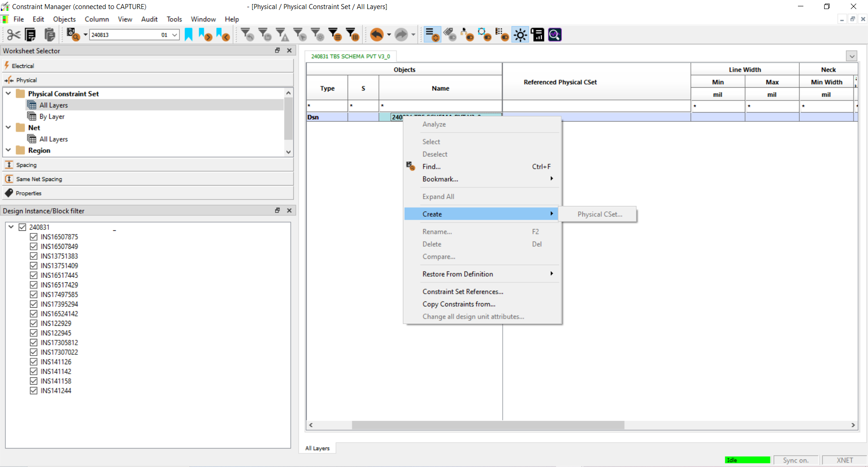Uncheck the INS16507849 instance checkbox

(33, 246)
